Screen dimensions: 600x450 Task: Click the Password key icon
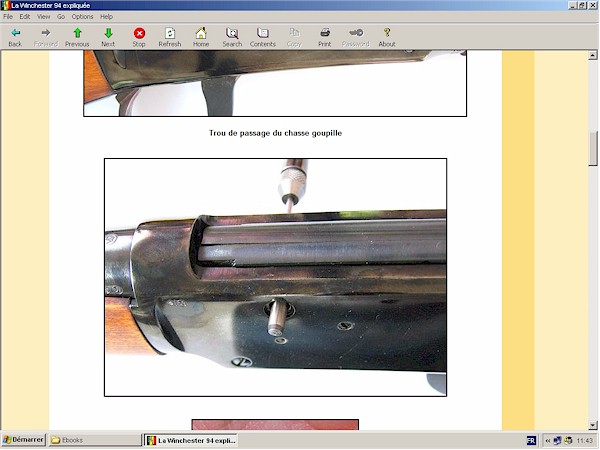(355, 37)
